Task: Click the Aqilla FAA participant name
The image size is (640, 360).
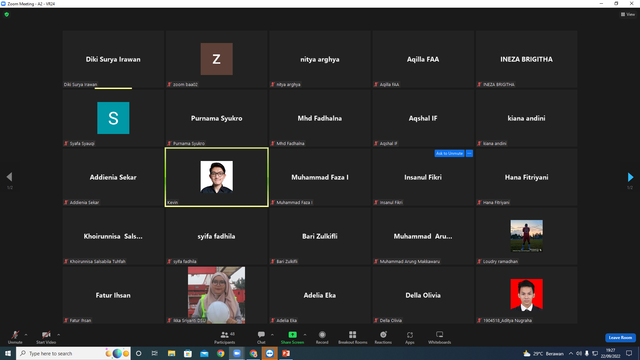Action: click(x=423, y=59)
